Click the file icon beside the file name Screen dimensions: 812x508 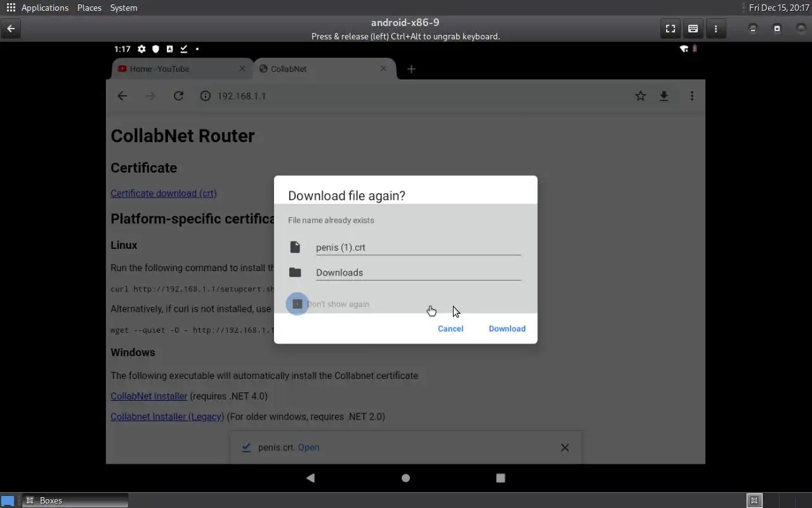pos(295,247)
